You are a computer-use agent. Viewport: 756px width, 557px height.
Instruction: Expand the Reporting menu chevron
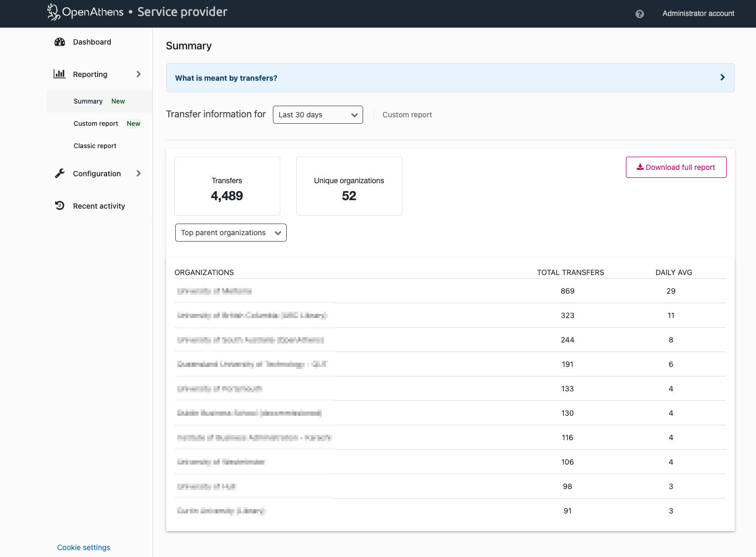click(139, 74)
